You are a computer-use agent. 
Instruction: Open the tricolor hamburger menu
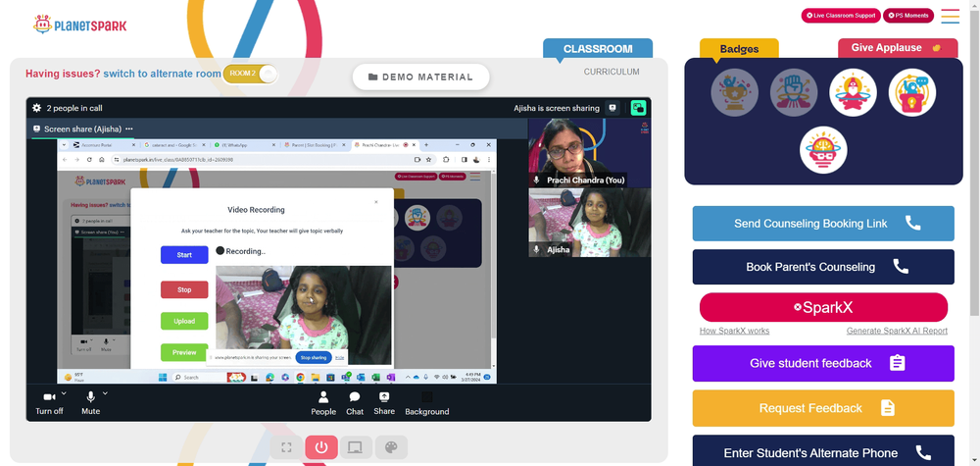pyautogui.click(x=950, y=16)
